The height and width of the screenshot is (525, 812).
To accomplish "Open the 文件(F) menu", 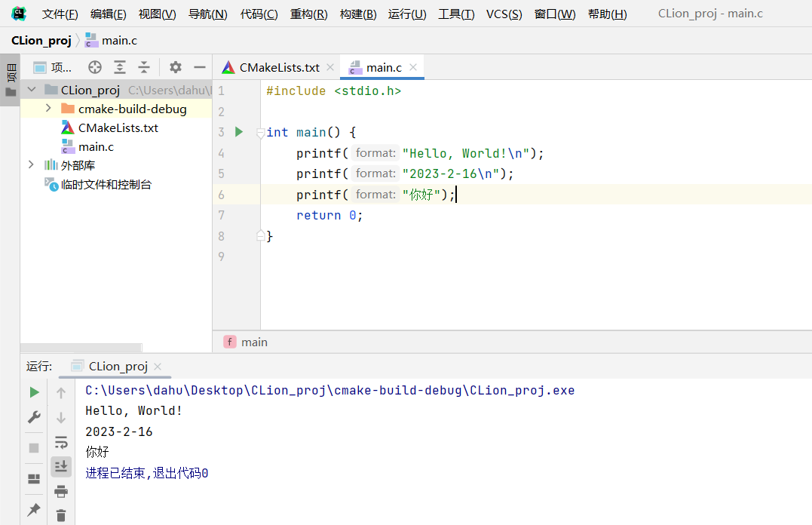I will pos(60,14).
